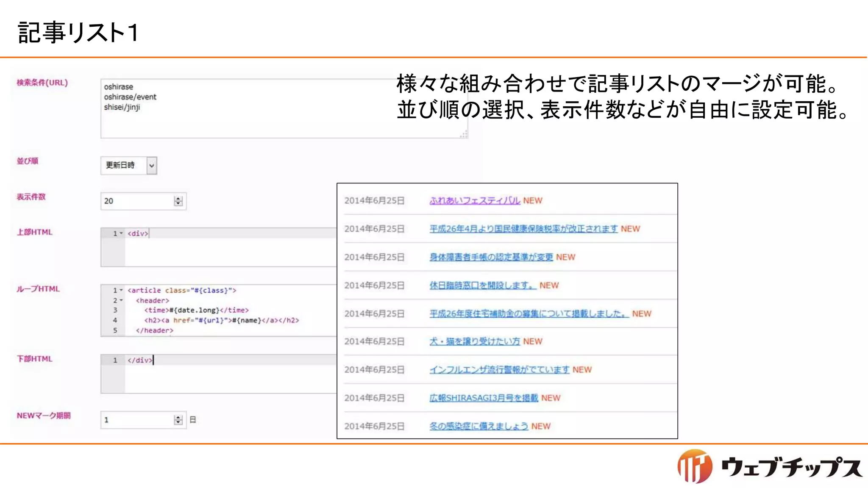Click the NEWマーク期間 stepper arrows
This screenshot has height=488, width=868.
tap(178, 420)
